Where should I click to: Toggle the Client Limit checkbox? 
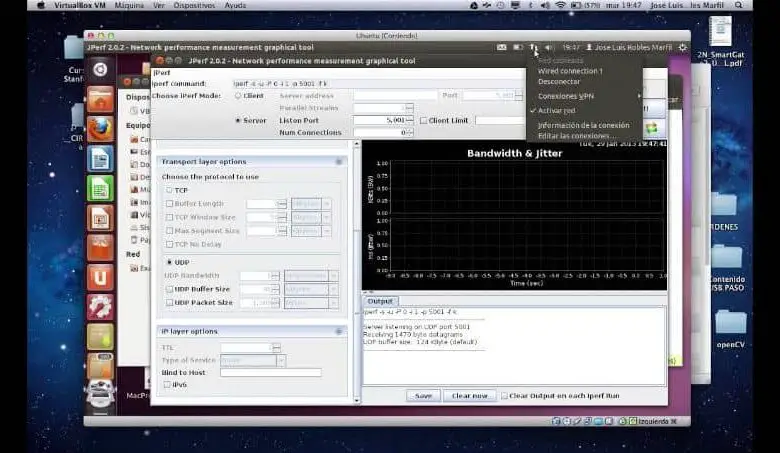(423, 120)
